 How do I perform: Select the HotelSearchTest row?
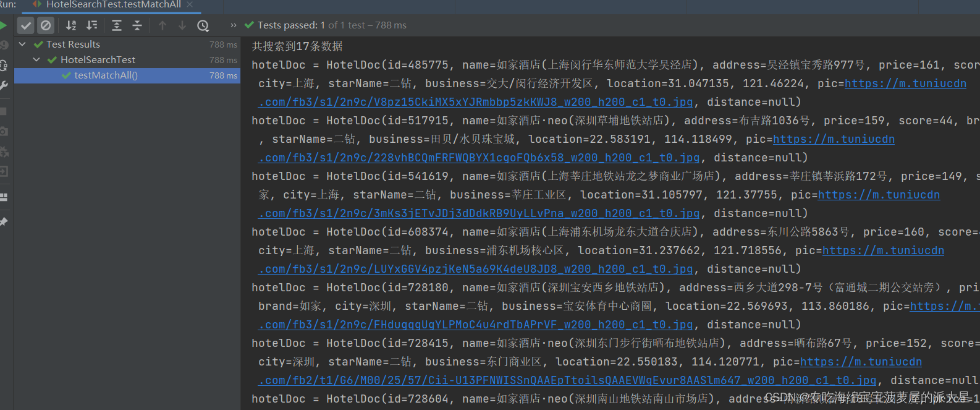127,60
